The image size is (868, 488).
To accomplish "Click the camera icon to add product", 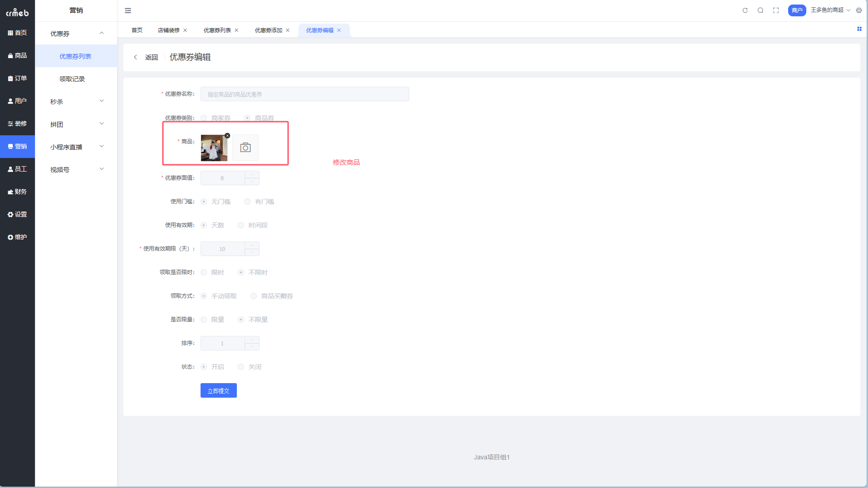I will (x=245, y=148).
